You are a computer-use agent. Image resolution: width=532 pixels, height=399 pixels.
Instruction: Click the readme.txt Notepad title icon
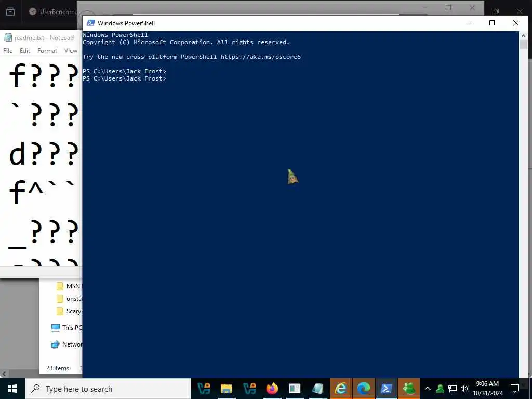pos(8,37)
